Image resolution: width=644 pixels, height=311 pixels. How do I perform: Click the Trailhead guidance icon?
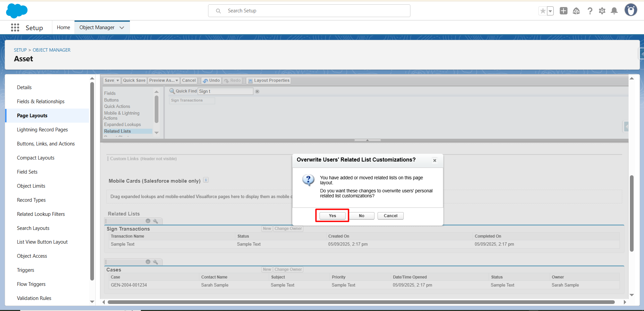[576, 11]
